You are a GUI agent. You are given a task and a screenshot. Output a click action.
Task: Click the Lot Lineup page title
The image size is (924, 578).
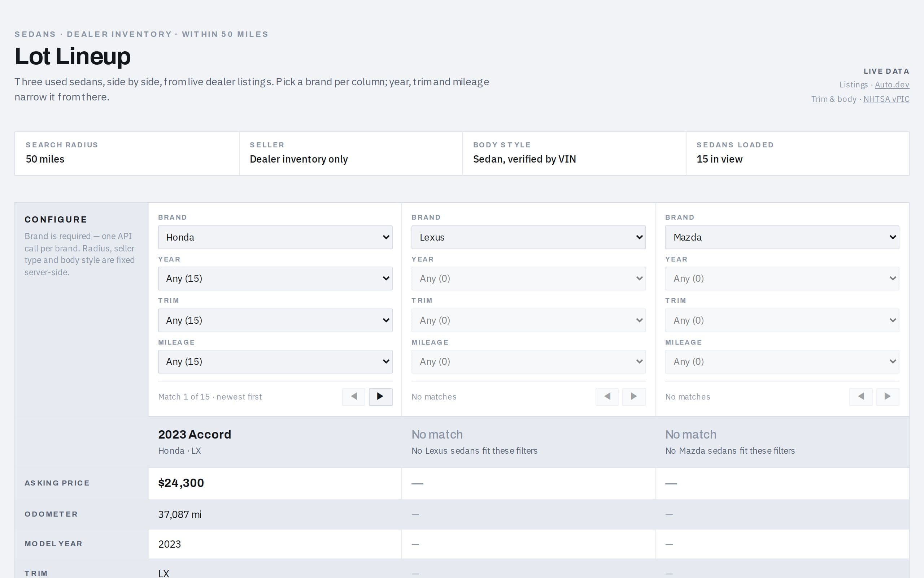[73, 56]
